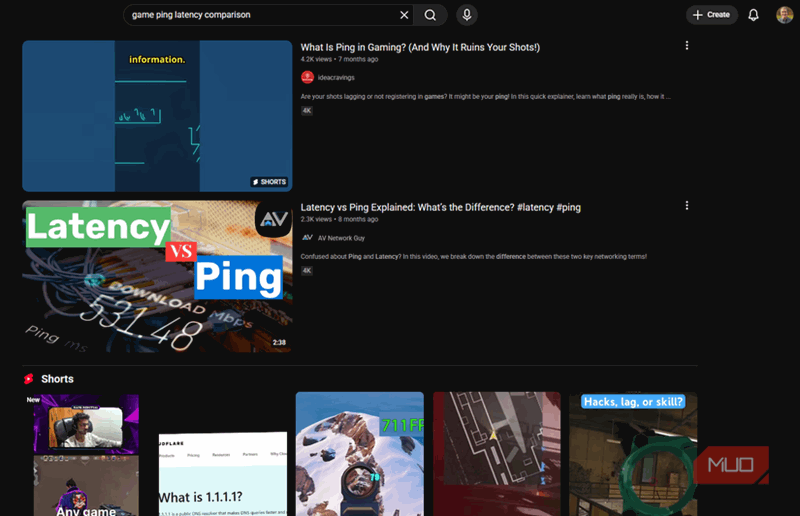Screen dimensions: 800x516
Task: Click the search field with ping latency query
Action: click(260, 15)
